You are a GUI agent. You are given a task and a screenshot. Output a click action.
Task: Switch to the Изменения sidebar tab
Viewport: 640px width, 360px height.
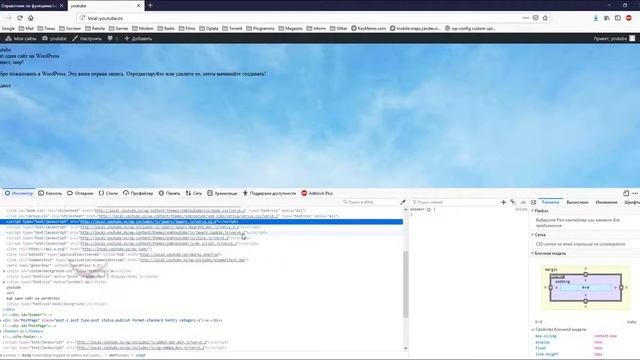tap(606, 202)
